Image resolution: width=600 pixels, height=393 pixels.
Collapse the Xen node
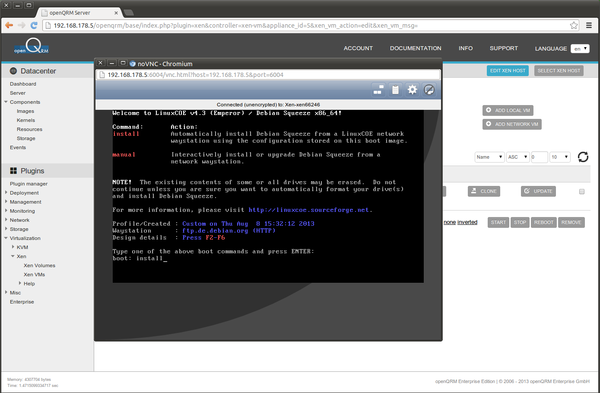[x=13, y=256]
